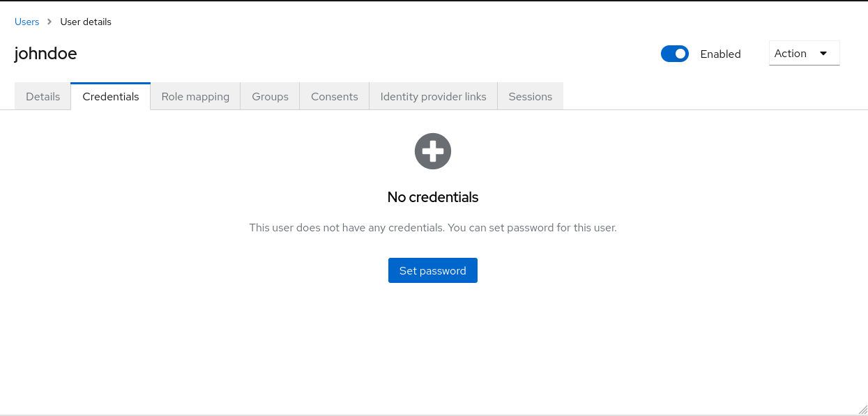Click the plus icon above No credentials
This screenshot has width=868, height=416.
(x=432, y=151)
